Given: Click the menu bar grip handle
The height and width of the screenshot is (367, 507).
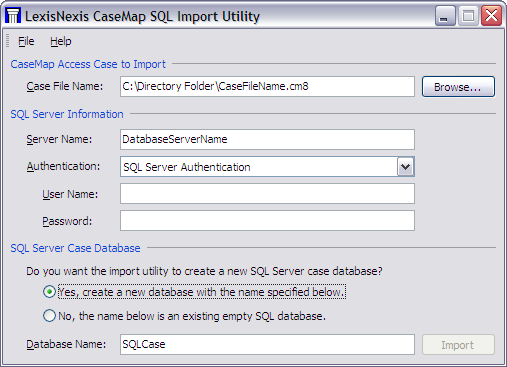Looking at the screenshot, I should tap(8, 41).
